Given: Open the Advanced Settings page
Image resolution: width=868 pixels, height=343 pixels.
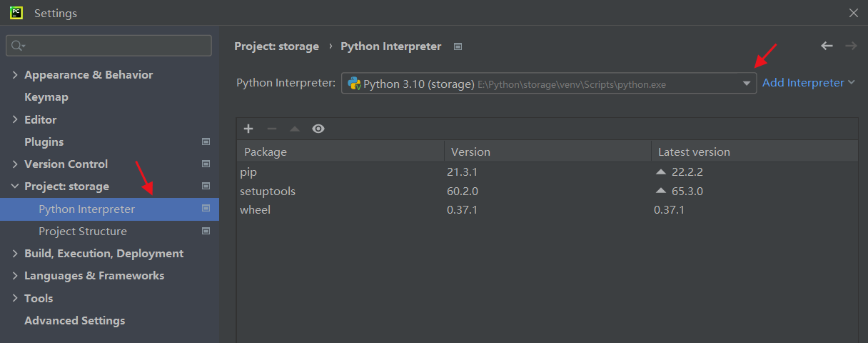Looking at the screenshot, I should coord(74,321).
